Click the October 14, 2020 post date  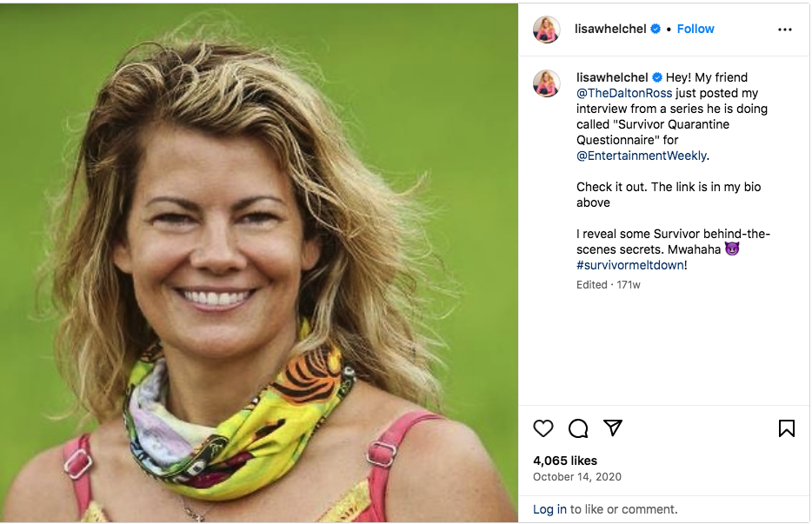[x=577, y=477]
